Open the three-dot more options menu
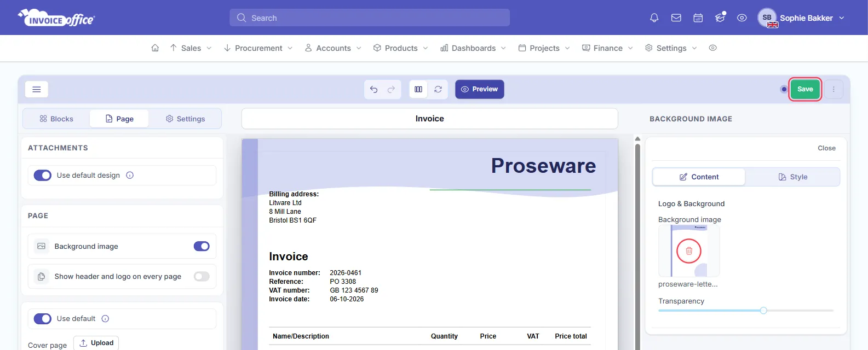This screenshot has width=868, height=350. click(833, 89)
